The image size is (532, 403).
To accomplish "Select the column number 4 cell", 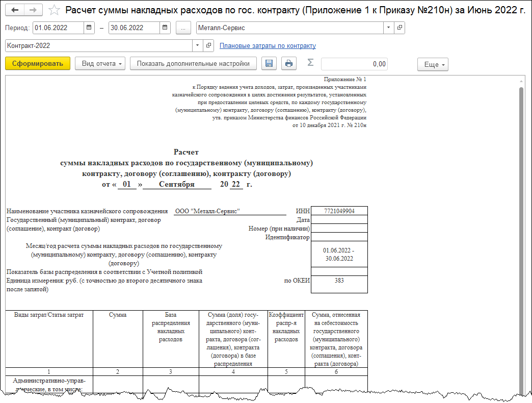I will point(233,372).
